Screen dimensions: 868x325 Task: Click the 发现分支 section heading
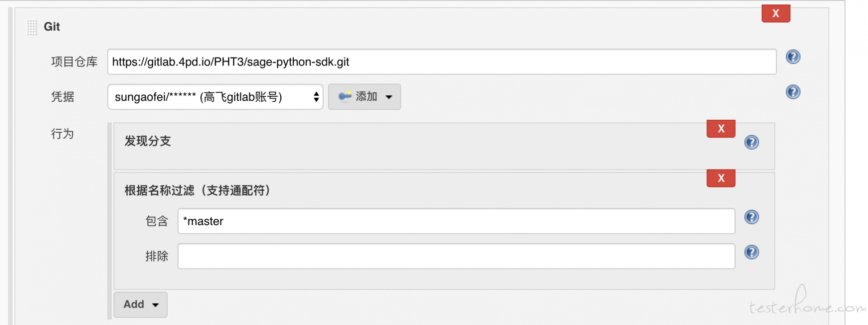point(148,141)
